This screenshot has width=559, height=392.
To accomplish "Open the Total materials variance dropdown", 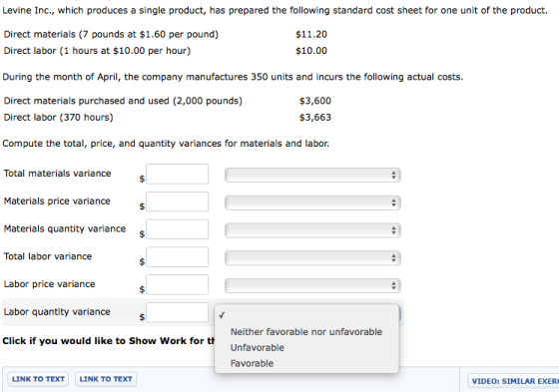I will (312, 175).
